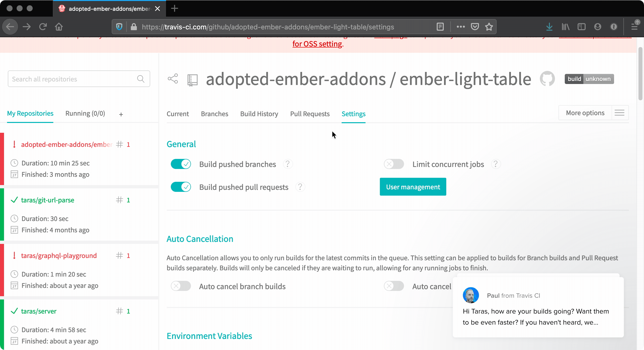Toggle reader view in the address bar

pos(440,27)
